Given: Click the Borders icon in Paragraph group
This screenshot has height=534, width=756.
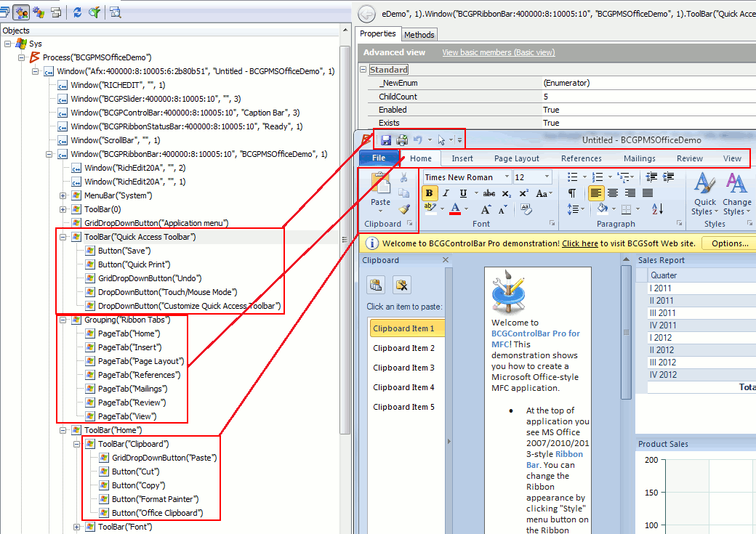Looking at the screenshot, I should coord(627,209).
